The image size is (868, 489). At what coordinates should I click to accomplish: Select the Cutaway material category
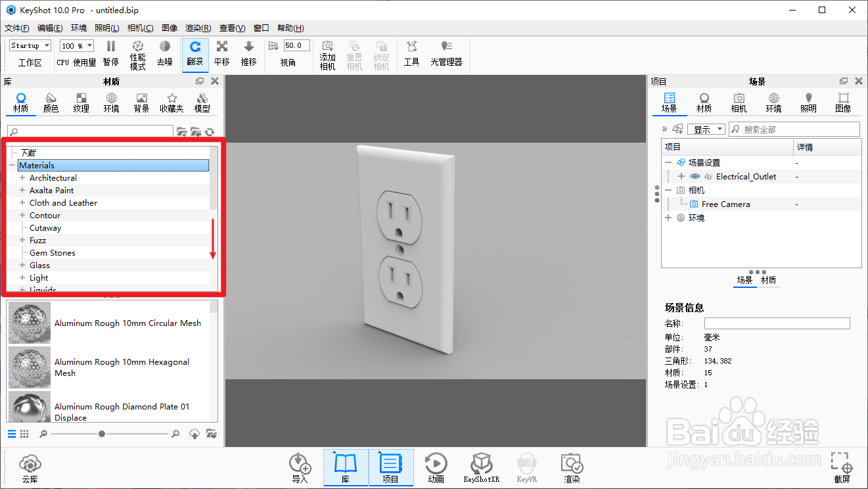pos(45,228)
